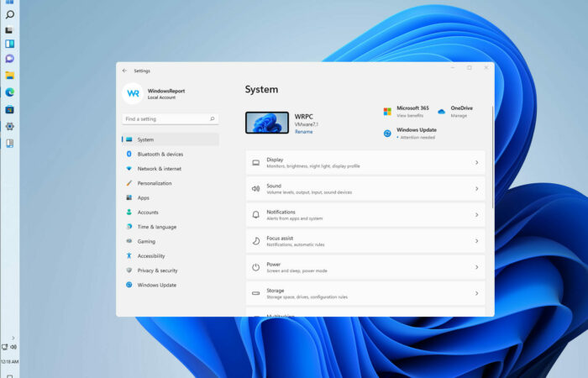Click OneDrive cloud icon
Viewport: 588px width, 378px height.
(x=441, y=112)
